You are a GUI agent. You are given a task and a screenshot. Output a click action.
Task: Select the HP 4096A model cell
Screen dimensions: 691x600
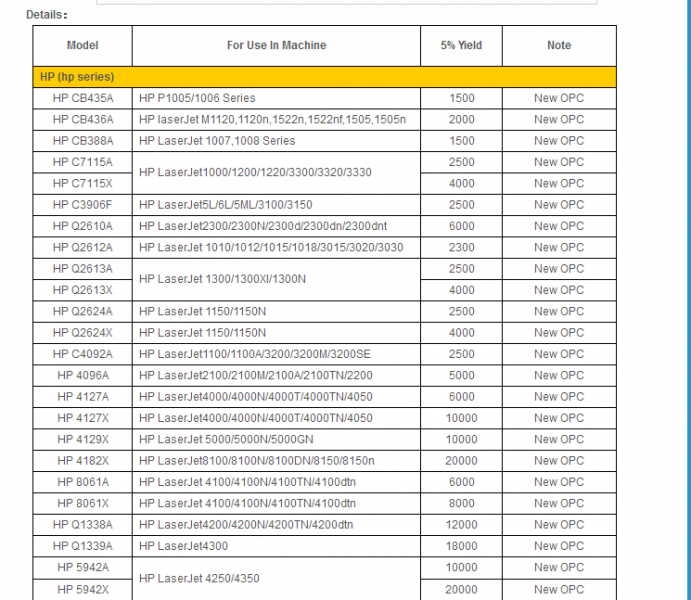(x=83, y=375)
